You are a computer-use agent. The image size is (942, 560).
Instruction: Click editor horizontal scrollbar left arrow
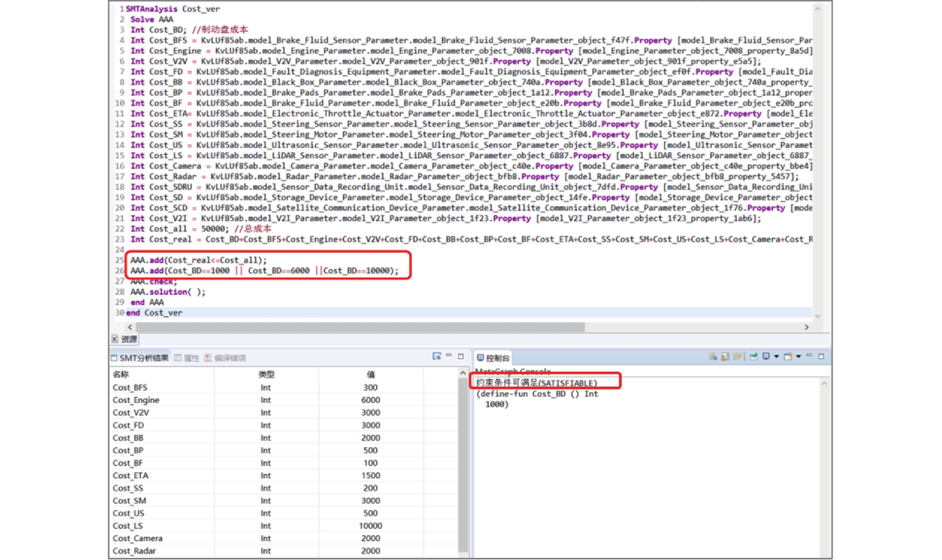pyautogui.click(x=130, y=327)
